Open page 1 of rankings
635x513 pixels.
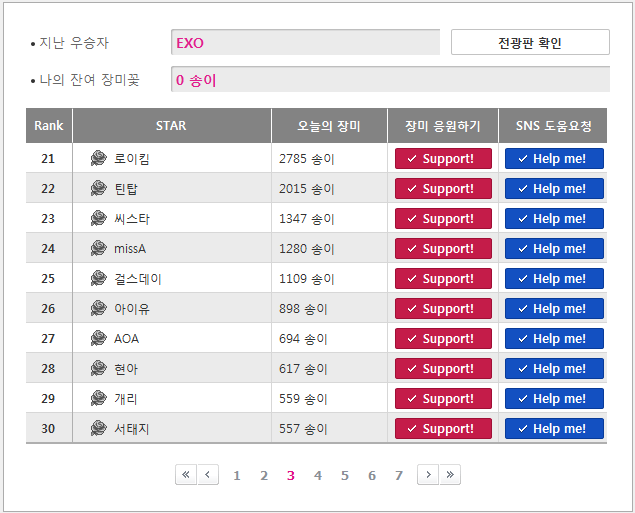tap(237, 475)
